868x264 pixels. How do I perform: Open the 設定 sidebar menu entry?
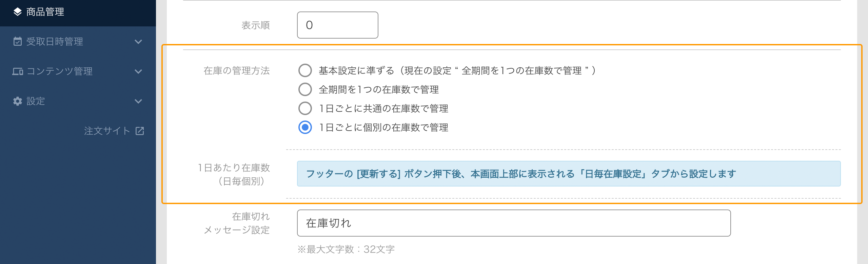coord(36,101)
